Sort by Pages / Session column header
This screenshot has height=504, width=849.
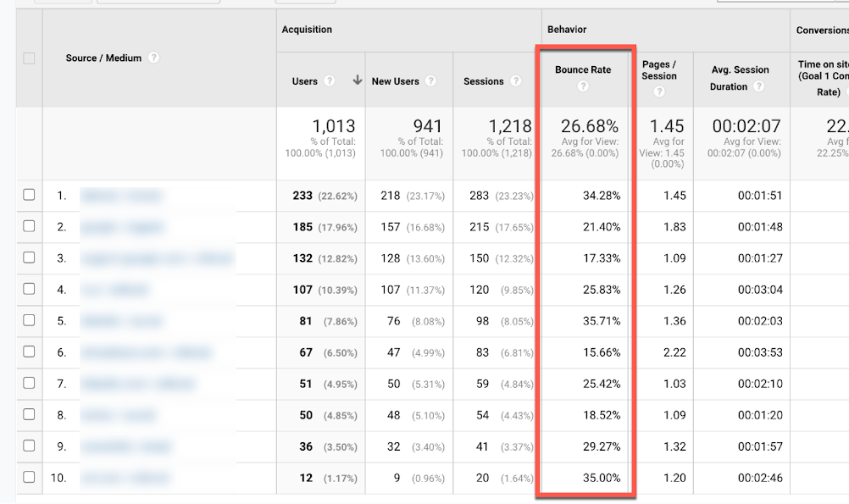pos(659,69)
